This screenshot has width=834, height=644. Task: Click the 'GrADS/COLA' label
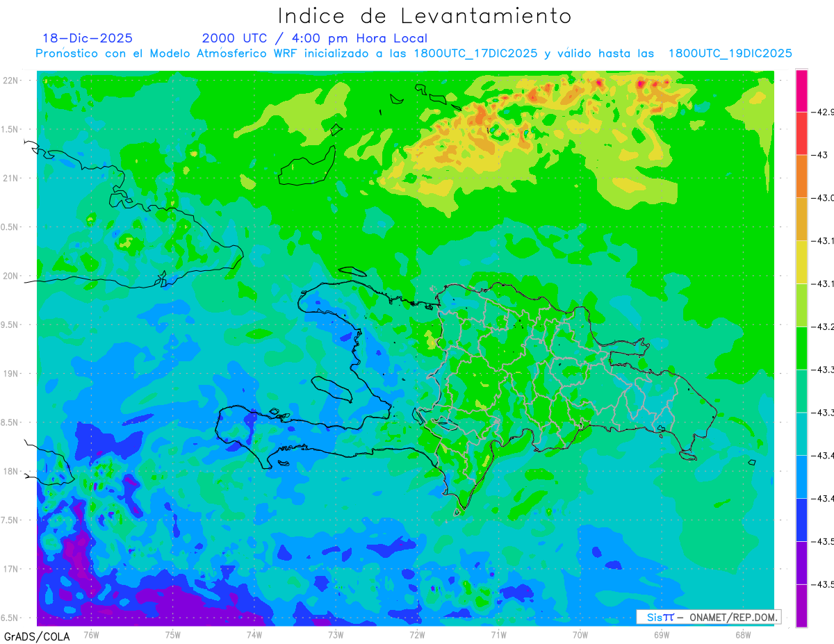coord(36,636)
